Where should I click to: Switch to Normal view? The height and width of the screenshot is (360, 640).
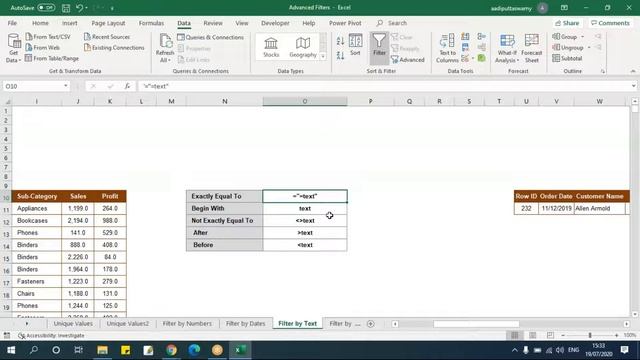click(515, 335)
